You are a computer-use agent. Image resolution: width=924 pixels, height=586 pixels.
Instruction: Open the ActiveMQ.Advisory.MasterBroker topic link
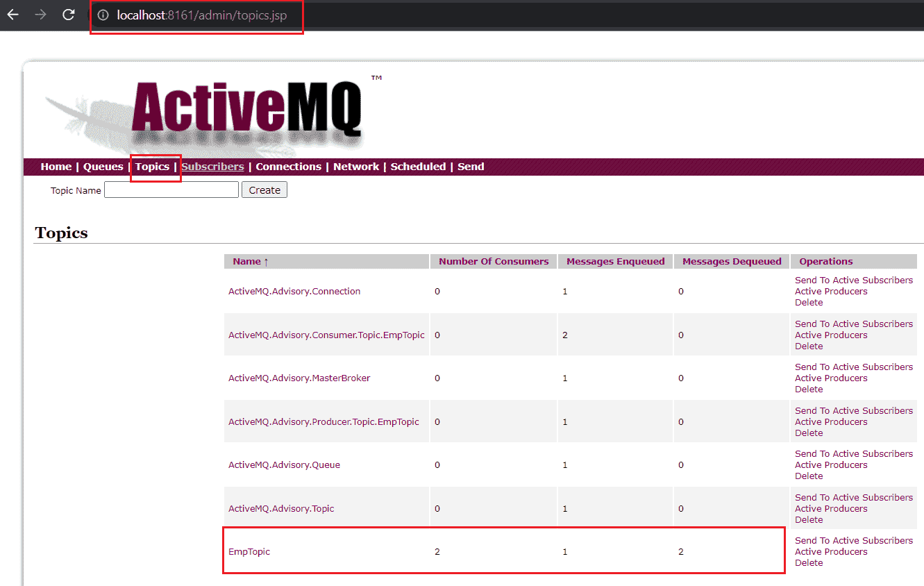299,378
